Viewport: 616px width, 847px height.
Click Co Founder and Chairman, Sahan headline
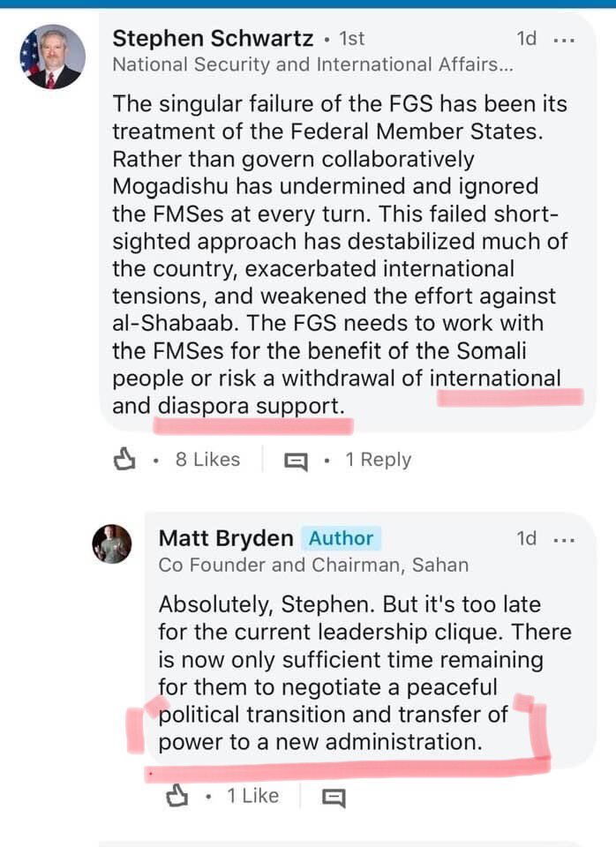tap(313, 566)
